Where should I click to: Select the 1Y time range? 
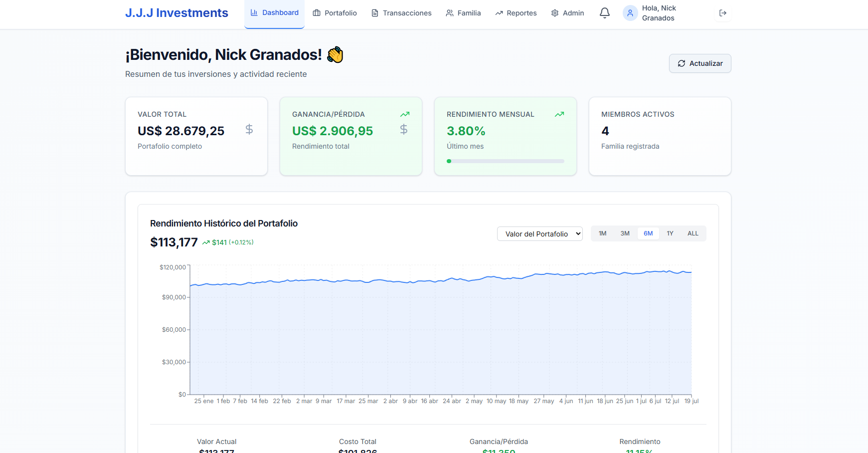point(670,233)
